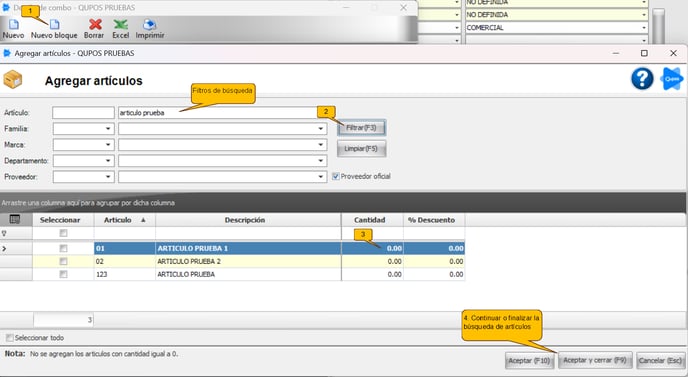Viewport: 688px width, 377px height.
Task: Enable the Seleccionar todo checkbox
Action: coord(10,338)
